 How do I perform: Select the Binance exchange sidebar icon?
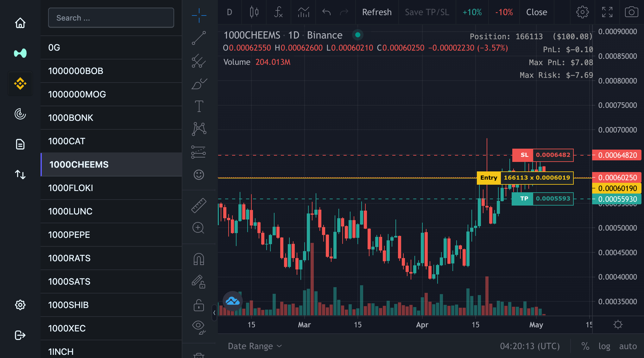(20, 84)
